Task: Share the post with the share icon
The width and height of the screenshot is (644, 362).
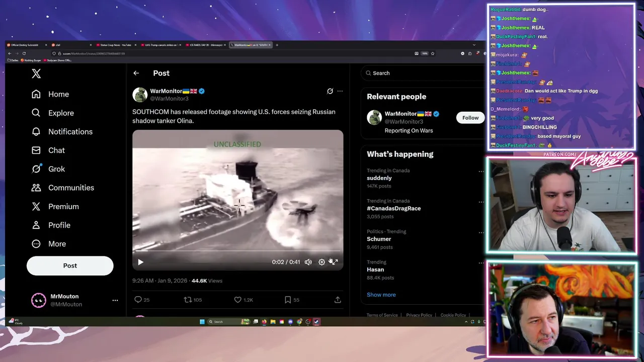Action: (338, 300)
